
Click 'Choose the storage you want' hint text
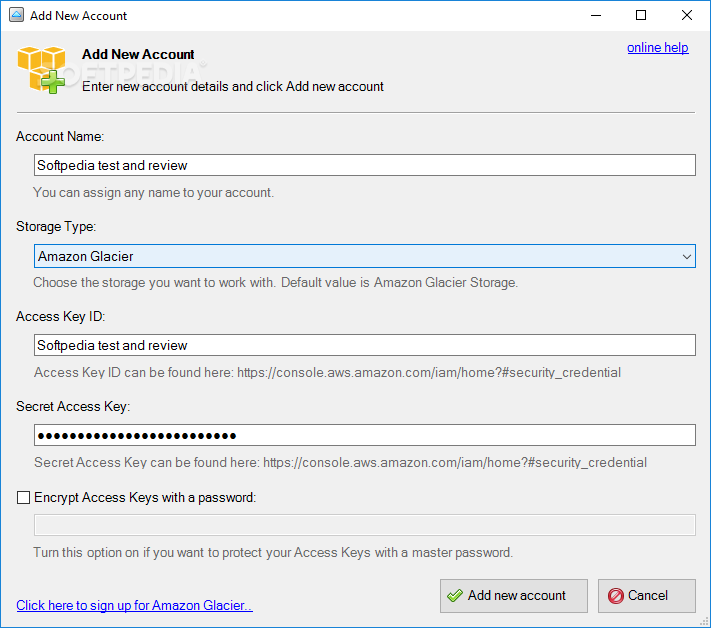point(276,282)
